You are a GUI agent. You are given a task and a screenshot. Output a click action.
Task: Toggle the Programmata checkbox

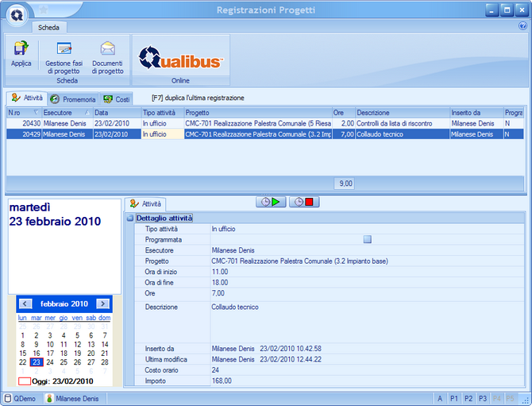pyautogui.click(x=367, y=239)
